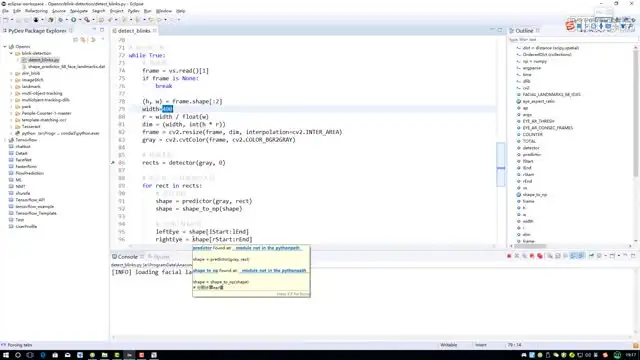Click the green Run toolbar button
The width and height of the screenshot is (640, 360).
pyautogui.click(x=73, y=20)
